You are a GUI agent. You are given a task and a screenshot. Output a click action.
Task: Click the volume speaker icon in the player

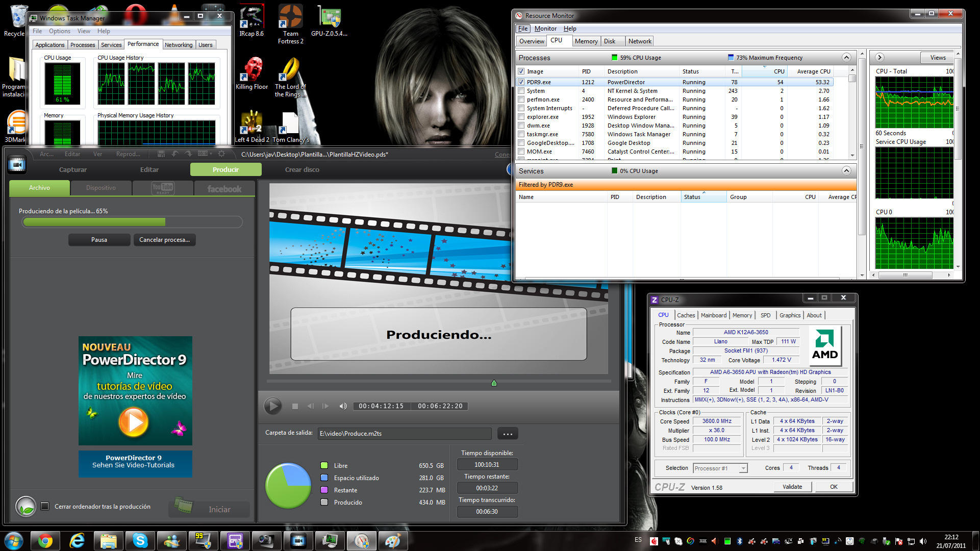point(343,406)
